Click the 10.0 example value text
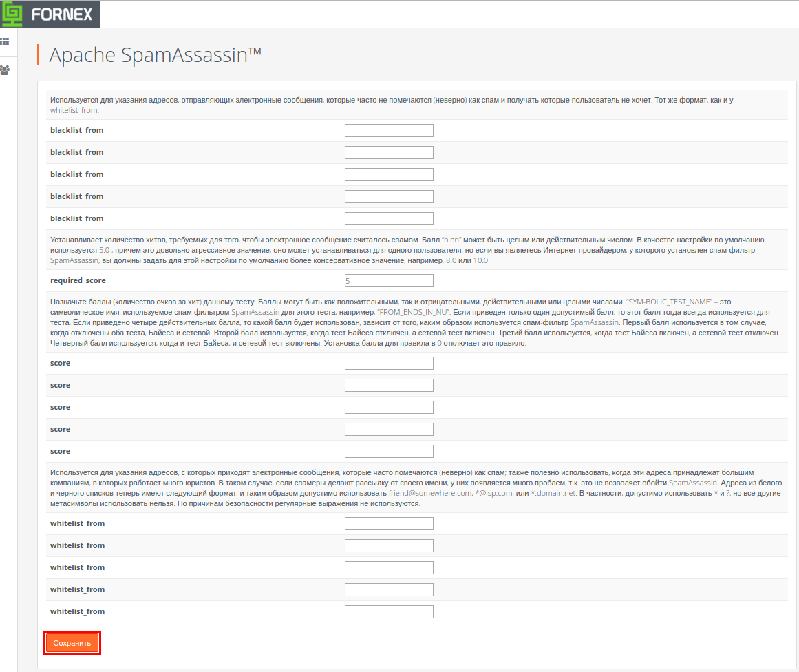 click(480, 260)
